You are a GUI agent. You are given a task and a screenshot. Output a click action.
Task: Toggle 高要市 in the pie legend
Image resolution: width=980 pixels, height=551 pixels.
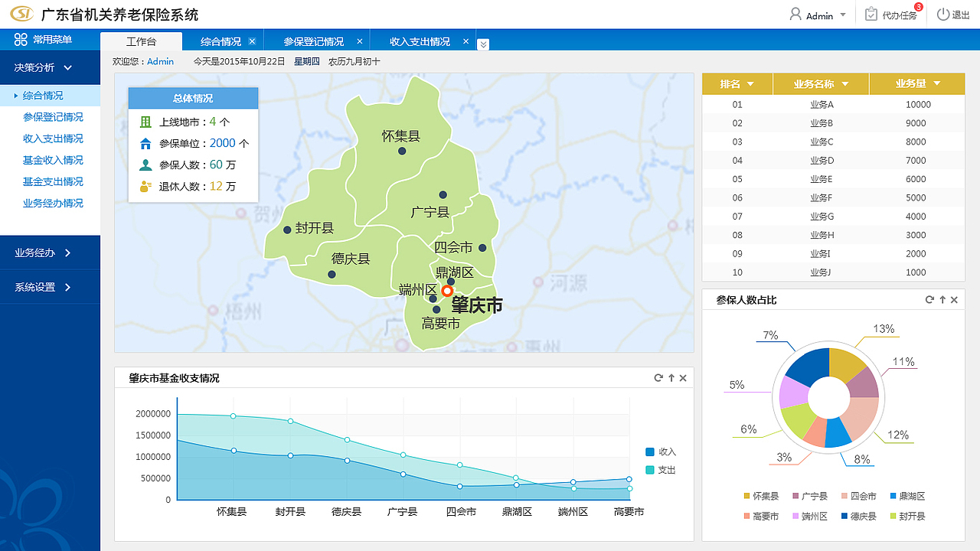point(761,517)
